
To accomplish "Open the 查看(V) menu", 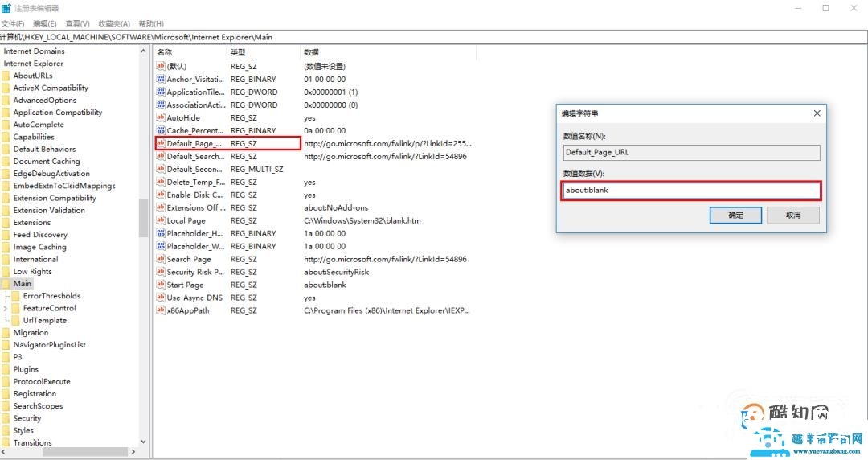I will click(x=77, y=23).
